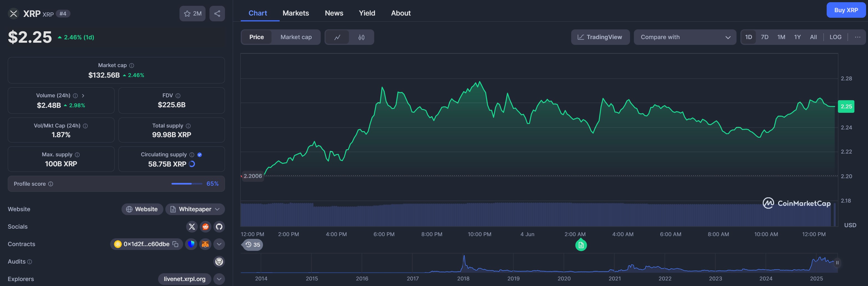Open the audit provider badge icon
Viewport: 868px width, 286px height.
[x=219, y=261]
